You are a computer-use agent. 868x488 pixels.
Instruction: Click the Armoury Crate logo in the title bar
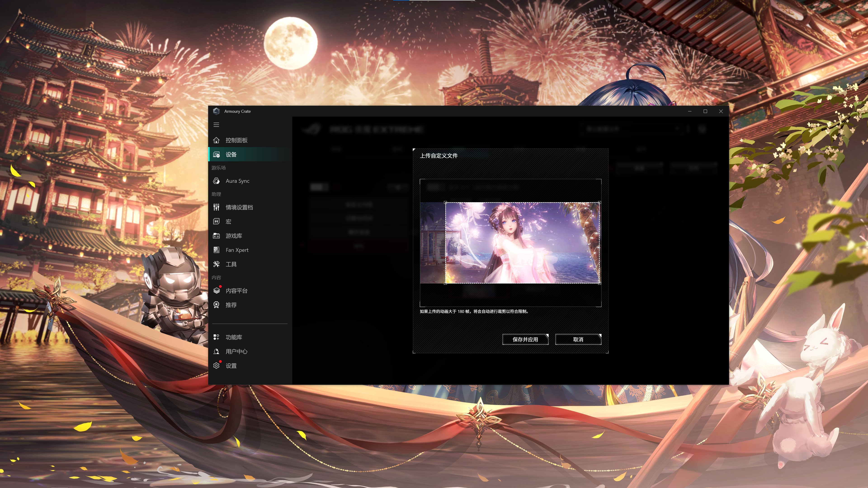[216, 111]
